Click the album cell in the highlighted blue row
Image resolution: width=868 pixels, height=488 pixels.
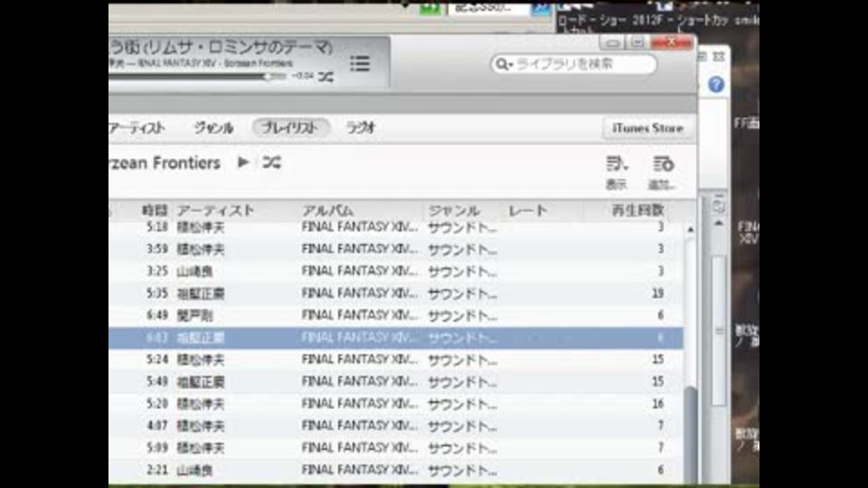[x=360, y=337]
